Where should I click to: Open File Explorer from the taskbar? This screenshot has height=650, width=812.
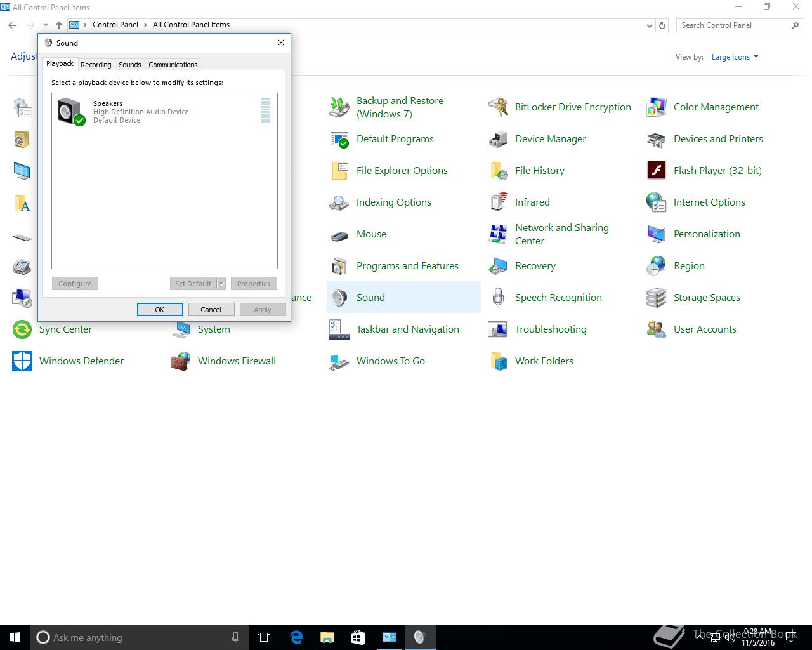point(327,637)
